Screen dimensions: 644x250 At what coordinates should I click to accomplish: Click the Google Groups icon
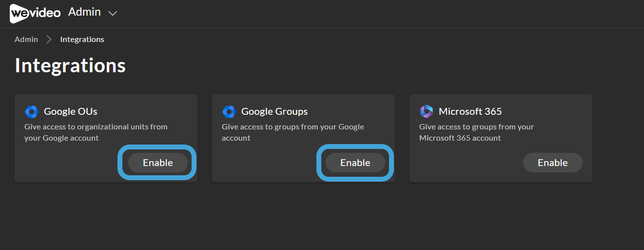(x=229, y=112)
